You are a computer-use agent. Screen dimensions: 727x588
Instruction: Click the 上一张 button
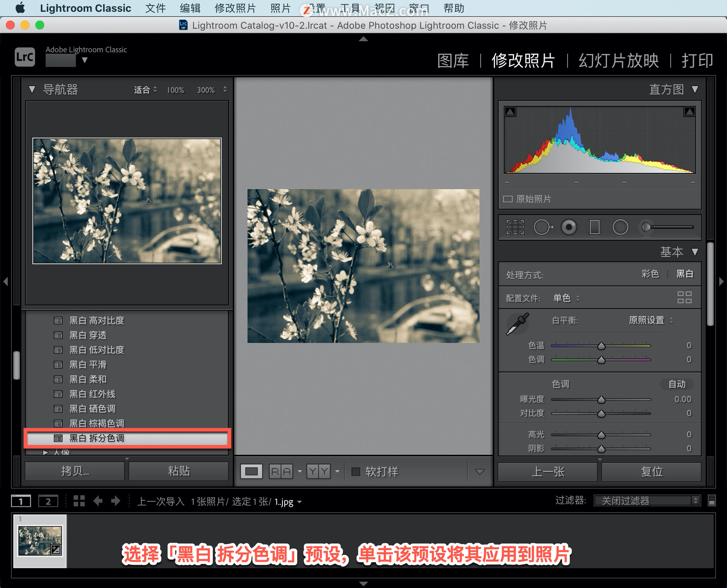548,471
